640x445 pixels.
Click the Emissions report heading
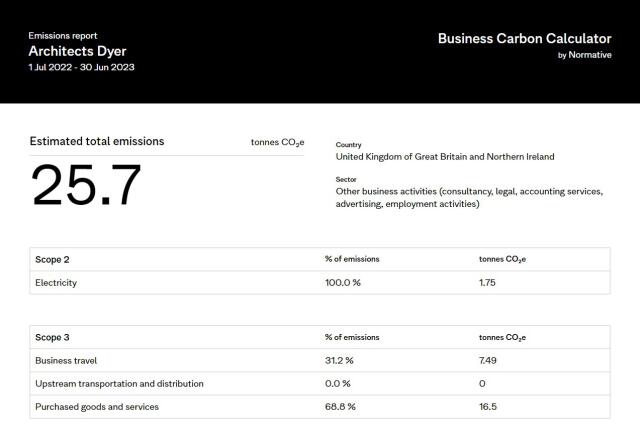(63, 36)
